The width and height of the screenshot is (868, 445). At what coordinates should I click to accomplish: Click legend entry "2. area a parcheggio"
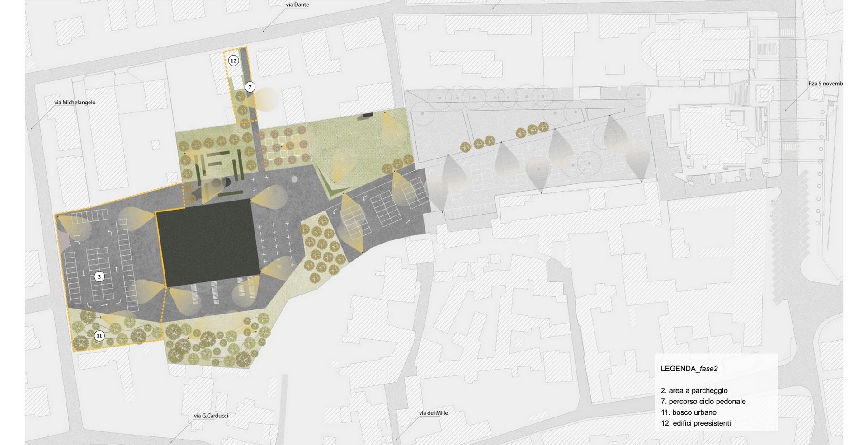694,390
